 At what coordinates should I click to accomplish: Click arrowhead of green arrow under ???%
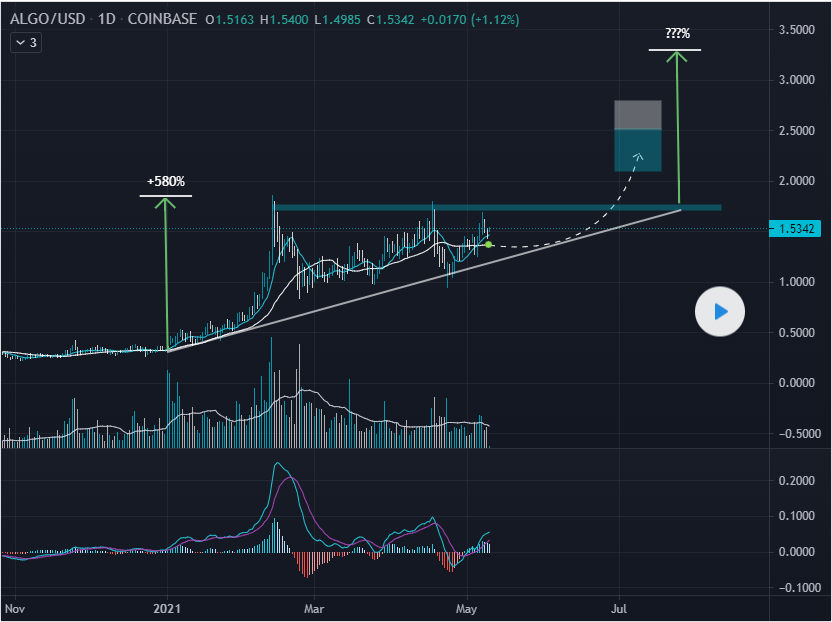click(x=678, y=55)
